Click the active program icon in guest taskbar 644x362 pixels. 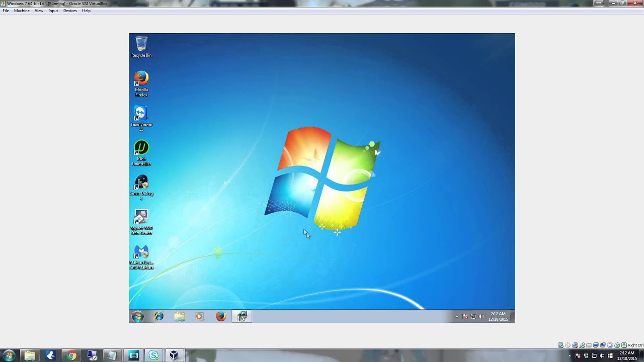tap(242, 316)
